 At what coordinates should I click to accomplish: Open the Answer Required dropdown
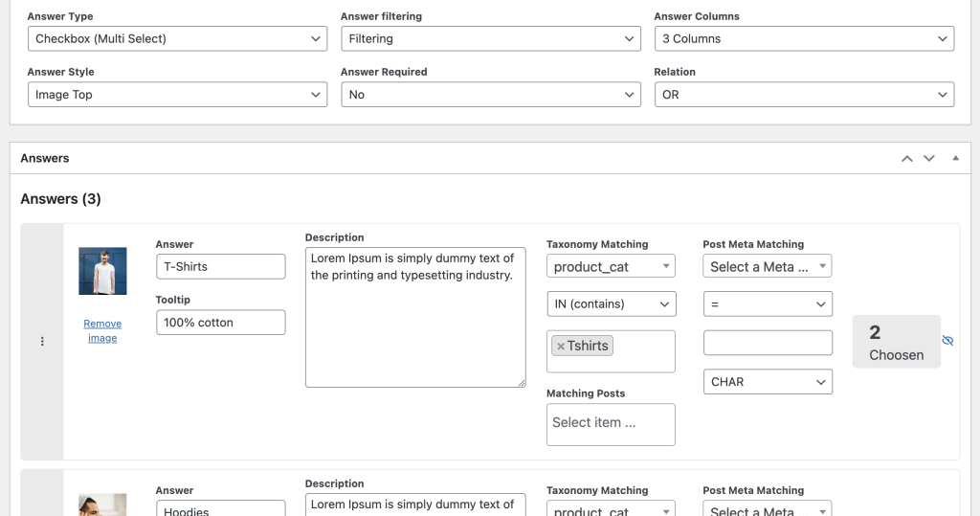491,95
